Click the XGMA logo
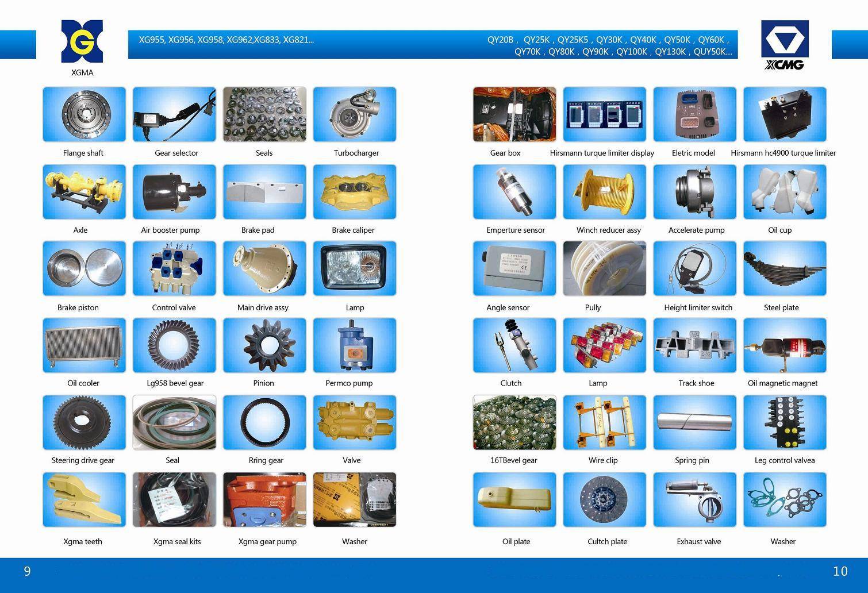The height and width of the screenshot is (593, 868). (82, 41)
